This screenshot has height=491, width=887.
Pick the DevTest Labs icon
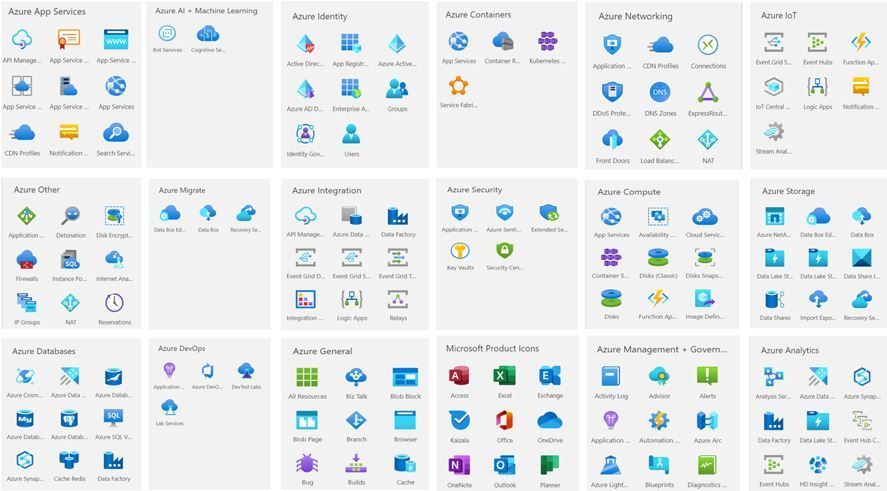pyautogui.click(x=246, y=371)
